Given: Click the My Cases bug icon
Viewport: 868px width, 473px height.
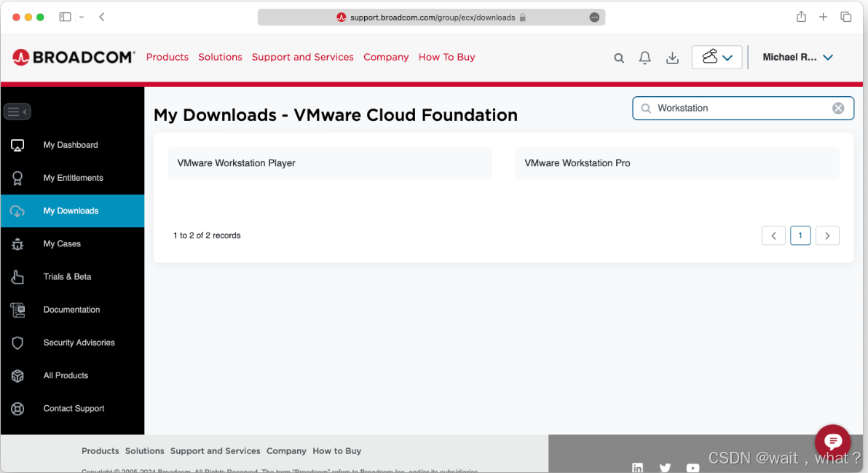Looking at the screenshot, I should click(17, 243).
